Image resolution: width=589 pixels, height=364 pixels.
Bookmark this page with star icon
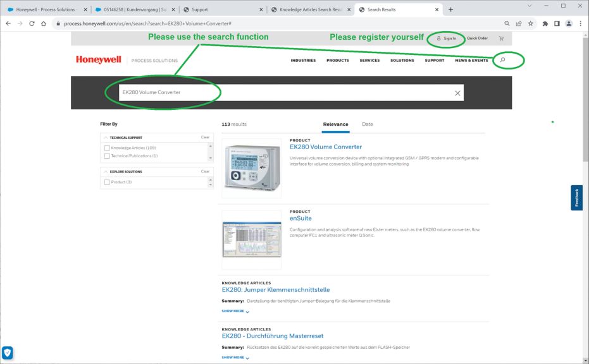click(530, 23)
